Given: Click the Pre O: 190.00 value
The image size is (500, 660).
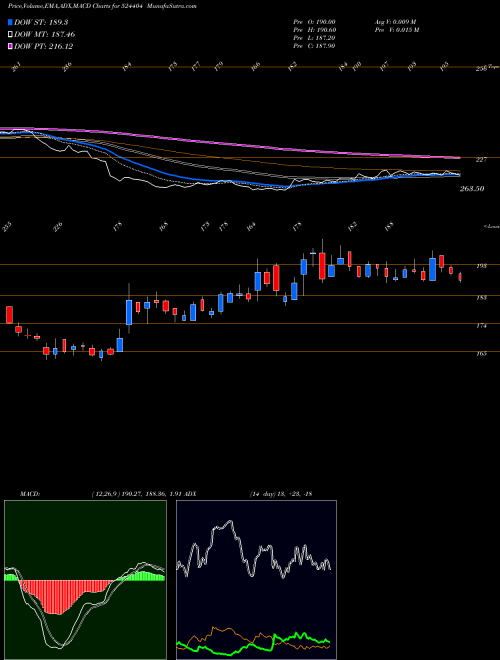Looking at the screenshot, I should pyautogui.click(x=314, y=22).
